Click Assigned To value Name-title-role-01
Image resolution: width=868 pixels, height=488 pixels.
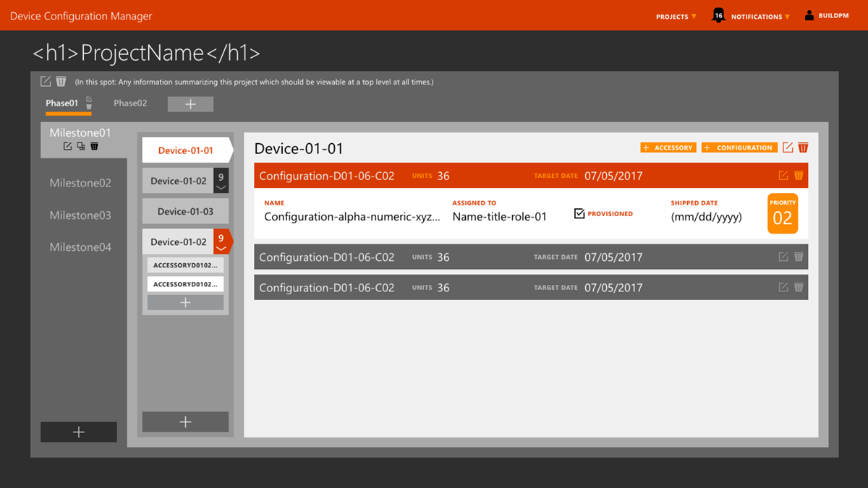coord(500,216)
